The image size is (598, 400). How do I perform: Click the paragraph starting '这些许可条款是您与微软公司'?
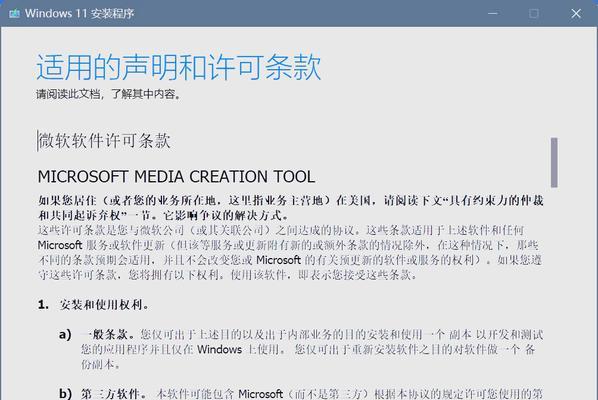click(x=290, y=252)
